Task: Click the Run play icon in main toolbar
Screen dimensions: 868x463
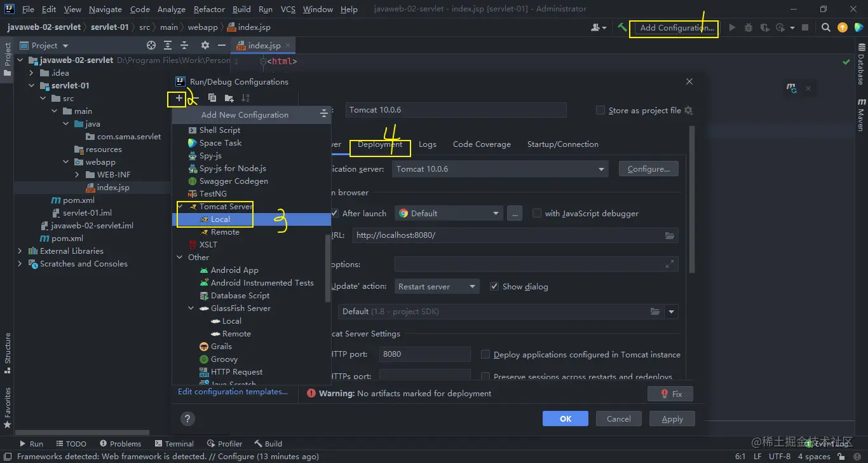Action: 732,27
